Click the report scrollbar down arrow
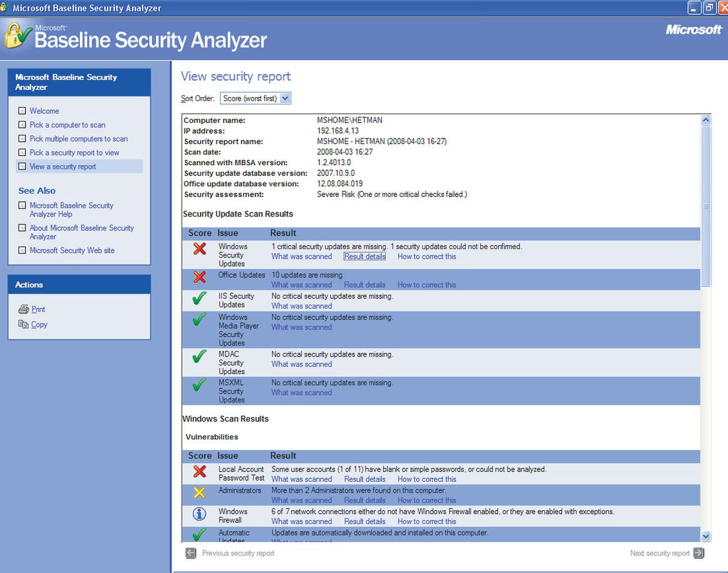Viewport: 728px width, 573px height. 706,536
